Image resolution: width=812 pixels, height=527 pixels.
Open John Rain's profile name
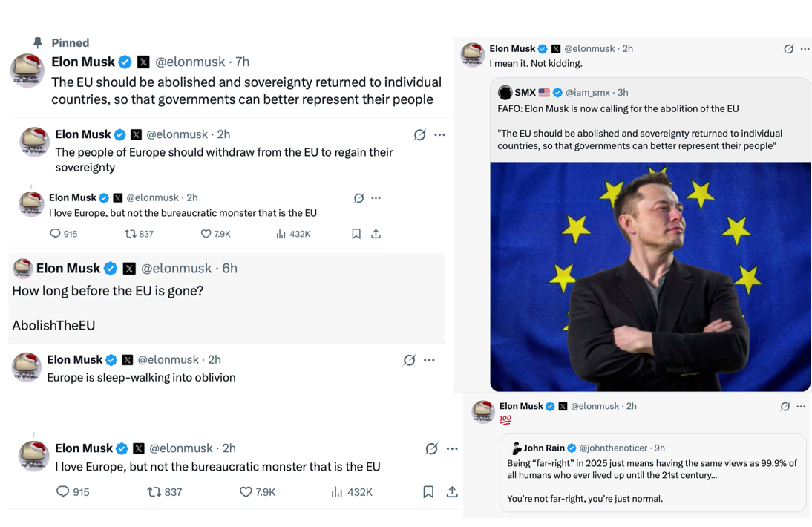pyautogui.click(x=544, y=448)
